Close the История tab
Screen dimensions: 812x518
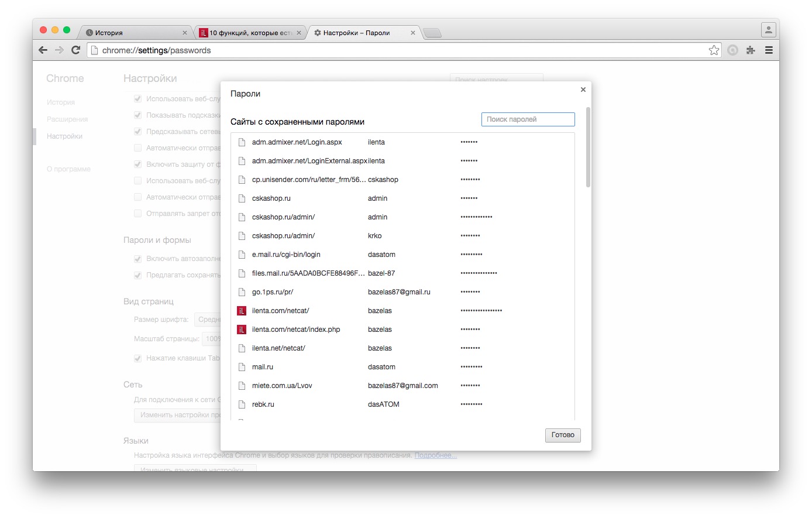pyautogui.click(x=185, y=33)
